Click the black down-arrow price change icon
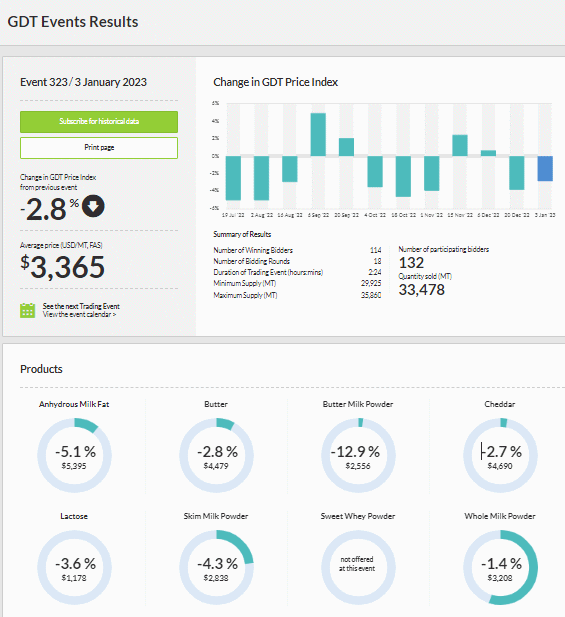This screenshot has width=565, height=617. (93, 206)
